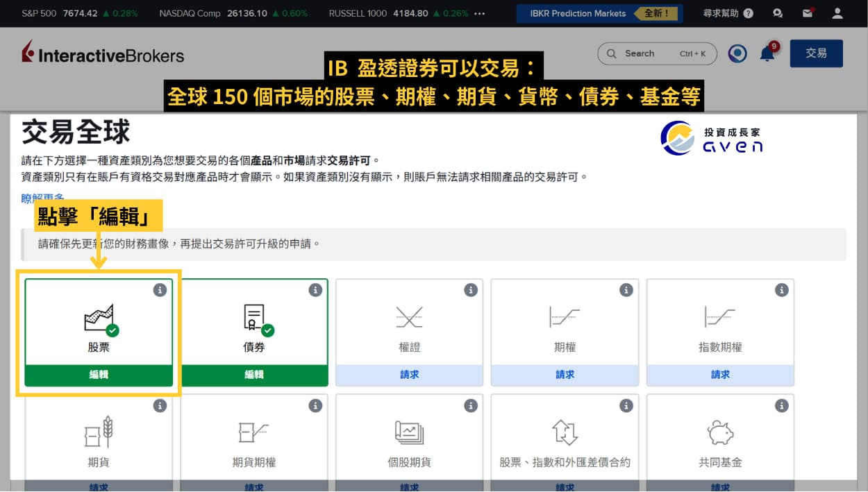The width and height of the screenshot is (868, 492).
Task: Click the Search input field
Action: click(x=657, y=53)
